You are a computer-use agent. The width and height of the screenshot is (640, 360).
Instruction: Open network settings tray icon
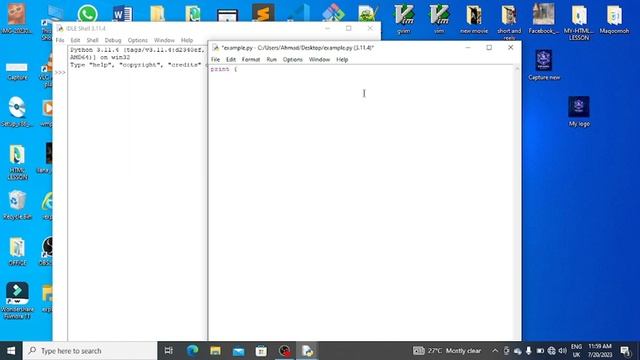pos(551,351)
